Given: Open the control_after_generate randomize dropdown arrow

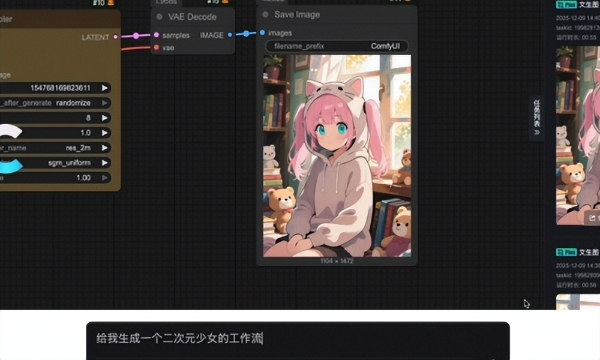Looking at the screenshot, I should [104, 103].
